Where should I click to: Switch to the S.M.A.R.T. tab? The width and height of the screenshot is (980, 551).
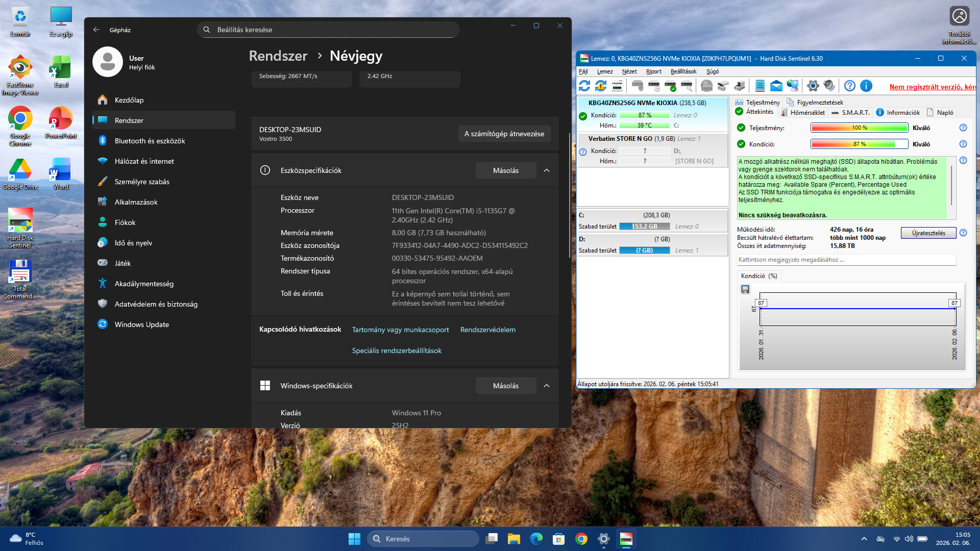tap(851, 112)
